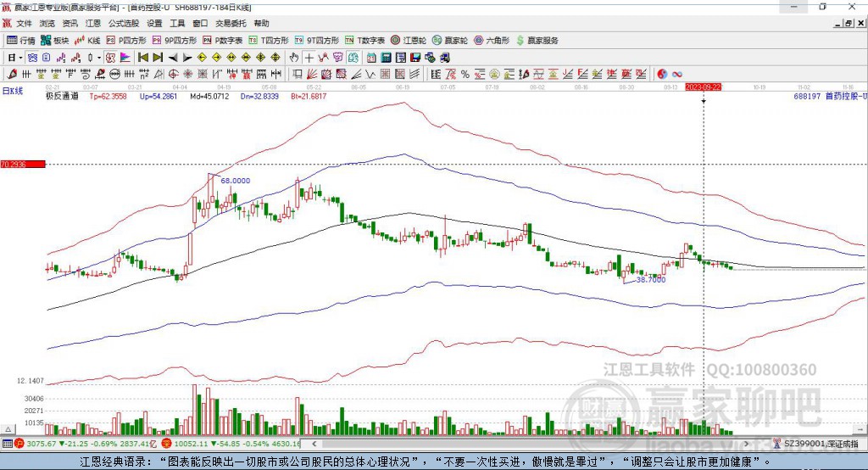This screenshot has width=868, height=470.
Task: Click the red floppy disk save icon
Action: pos(415,58)
